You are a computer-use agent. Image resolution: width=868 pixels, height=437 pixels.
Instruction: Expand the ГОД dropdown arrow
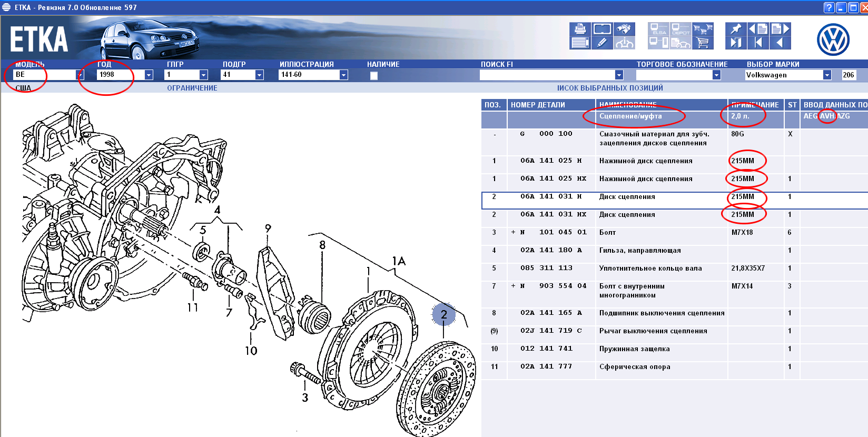click(x=149, y=75)
